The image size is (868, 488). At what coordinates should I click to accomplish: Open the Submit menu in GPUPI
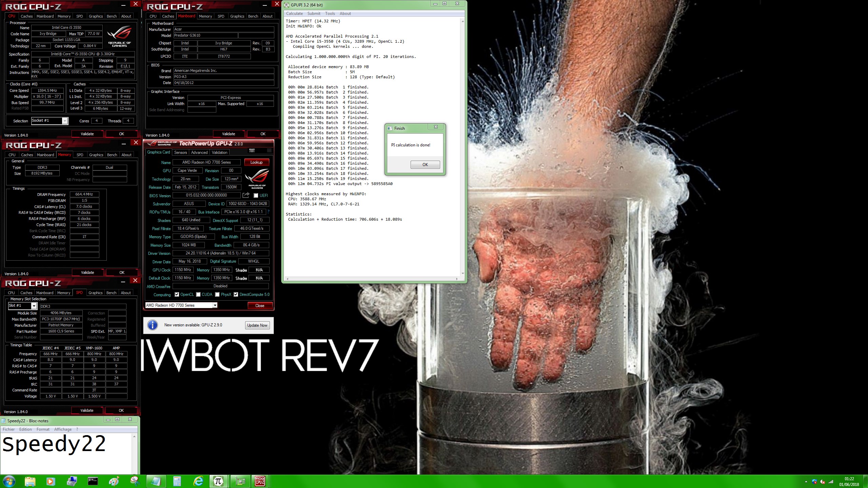(314, 14)
